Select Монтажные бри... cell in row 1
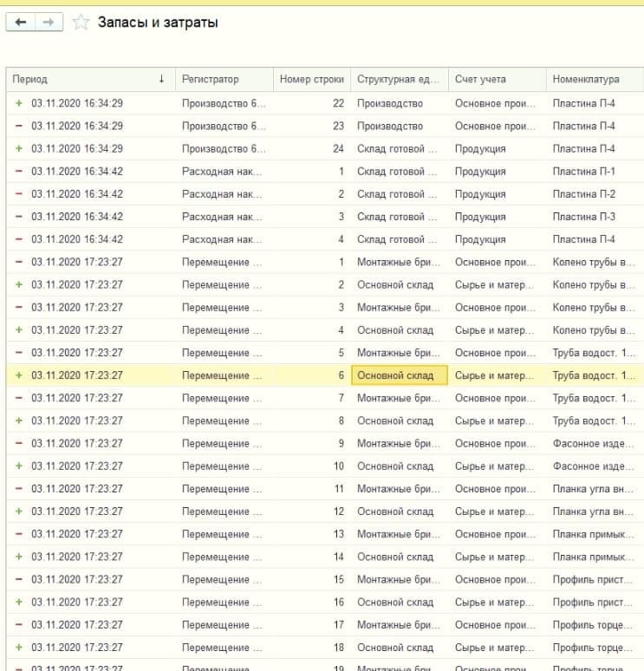This screenshot has height=671, width=644. [400, 262]
